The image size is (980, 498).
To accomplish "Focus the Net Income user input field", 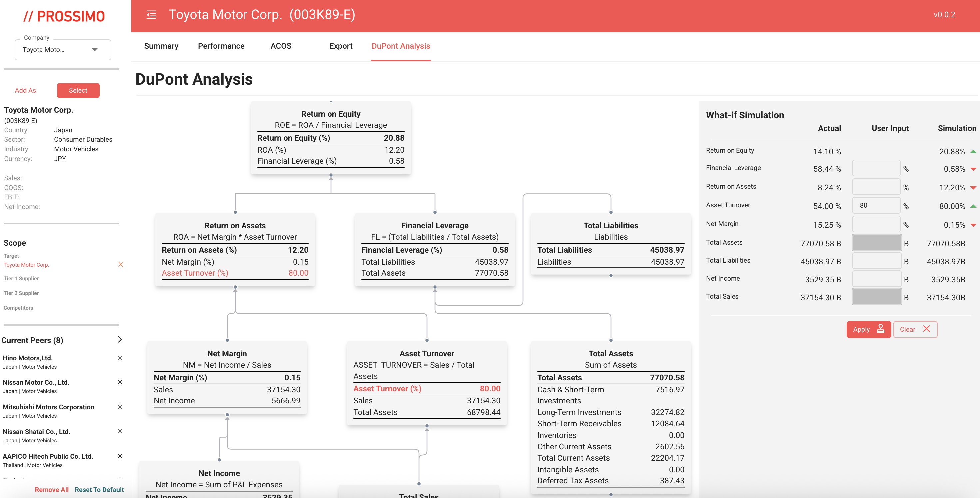I will (876, 279).
